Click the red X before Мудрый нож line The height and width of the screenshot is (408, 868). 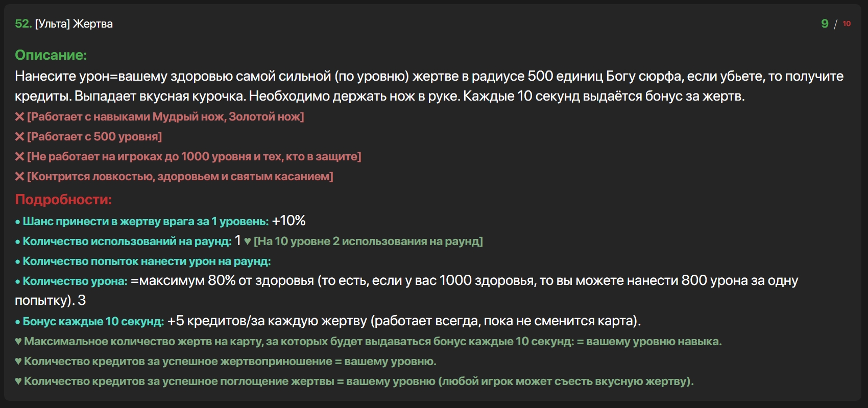pos(20,117)
